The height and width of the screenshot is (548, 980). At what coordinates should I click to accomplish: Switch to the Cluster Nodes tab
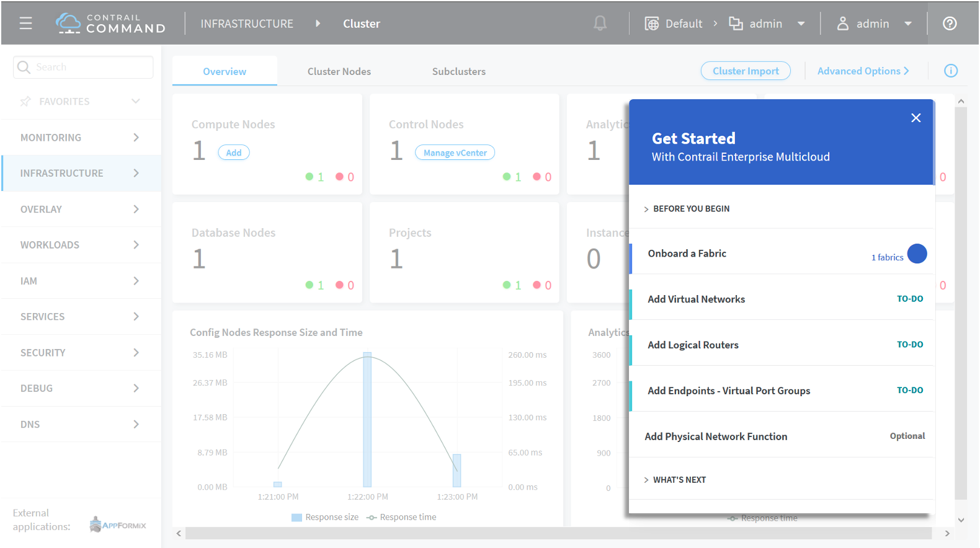click(339, 71)
